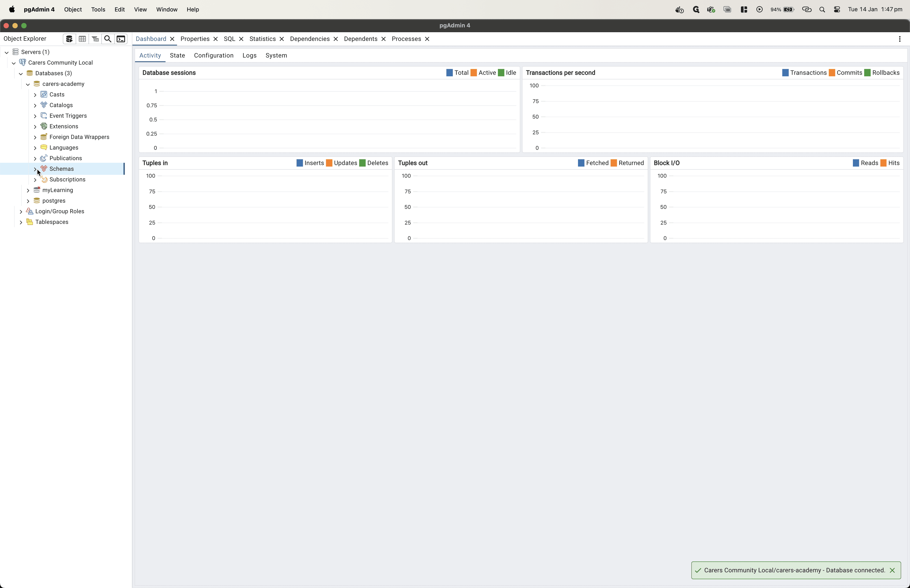Viewport: 910px width, 588px height.
Task: Click the Carers Community Local server elephant icon
Action: (x=23, y=62)
